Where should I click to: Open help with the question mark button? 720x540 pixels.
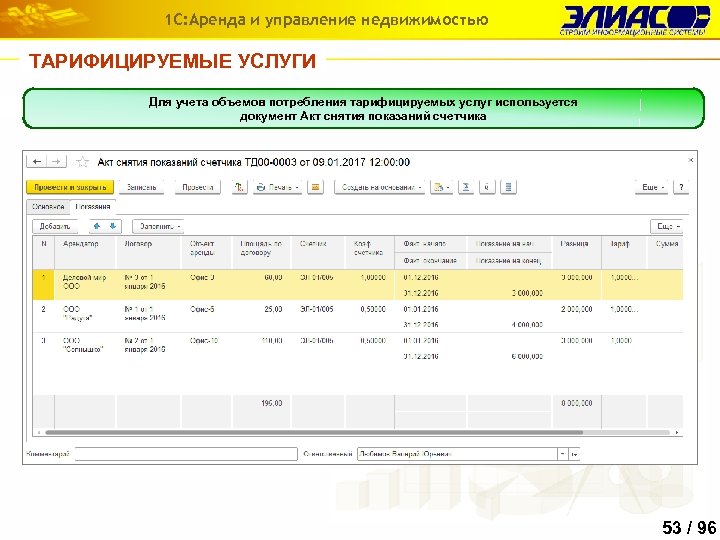coord(681,187)
